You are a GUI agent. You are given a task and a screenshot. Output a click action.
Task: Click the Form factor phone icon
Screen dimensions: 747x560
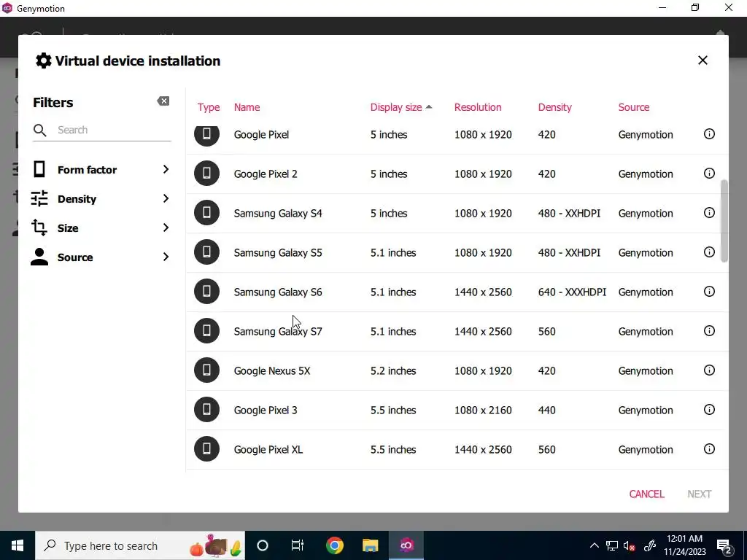point(39,169)
